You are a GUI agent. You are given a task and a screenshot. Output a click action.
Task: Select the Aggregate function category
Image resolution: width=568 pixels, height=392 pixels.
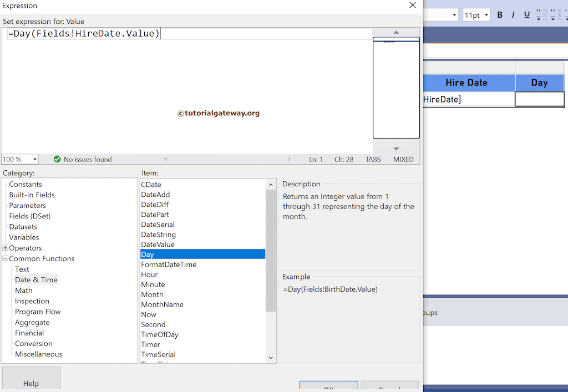[32, 323]
